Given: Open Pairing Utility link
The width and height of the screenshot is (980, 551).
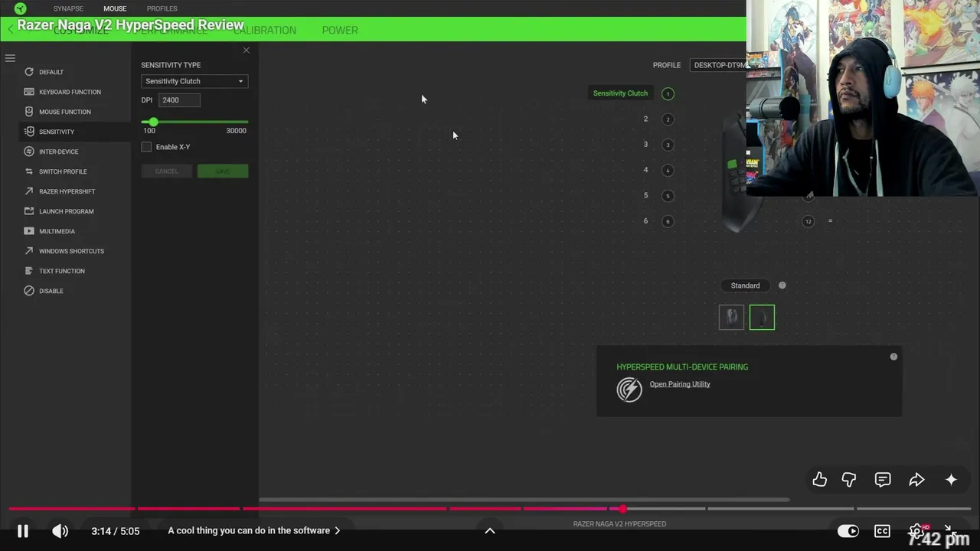Looking at the screenshot, I should (680, 384).
